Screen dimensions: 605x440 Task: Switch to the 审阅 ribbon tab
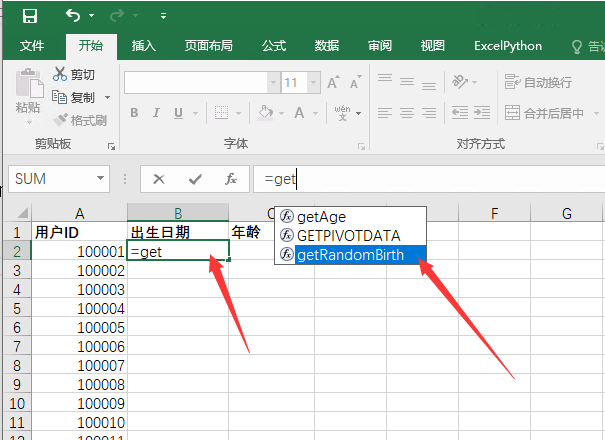380,46
